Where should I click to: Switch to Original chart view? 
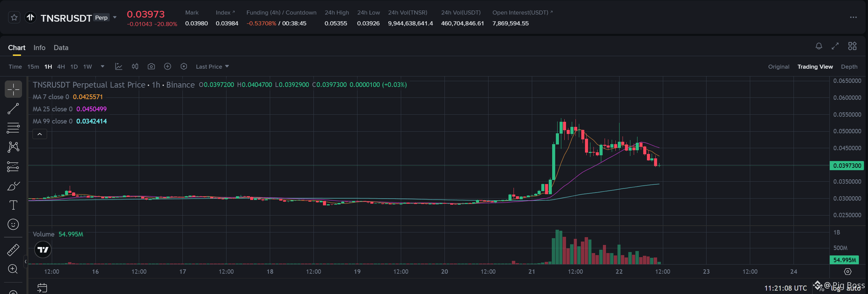779,67
